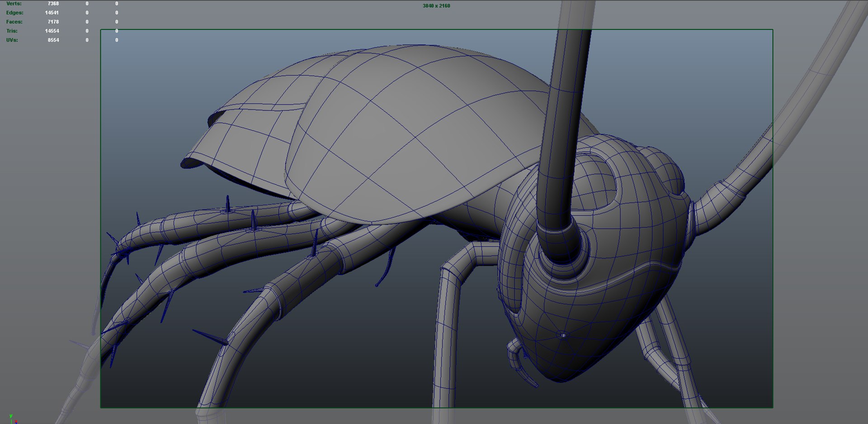Click the pole vertex on the face
Viewport: 868px width, 424px height.
tap(563, 335)
